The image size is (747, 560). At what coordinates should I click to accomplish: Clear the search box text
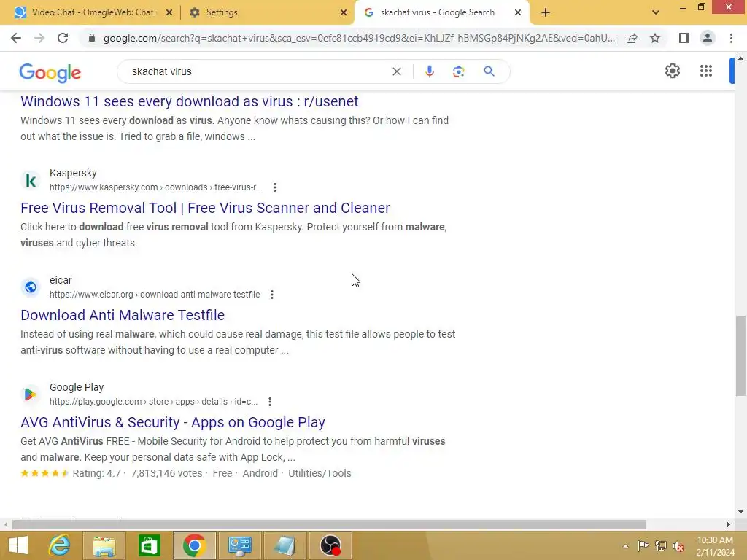tap(396, 71)
